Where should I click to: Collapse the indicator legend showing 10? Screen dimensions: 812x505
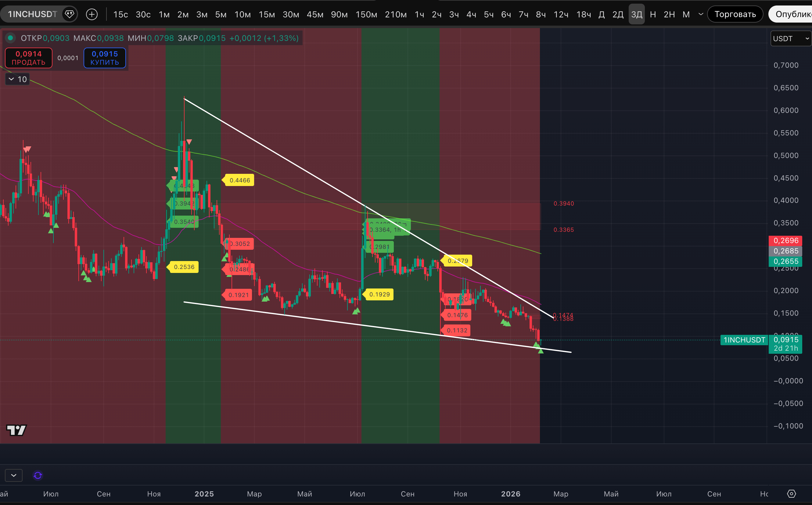click(x=11, y=79)
